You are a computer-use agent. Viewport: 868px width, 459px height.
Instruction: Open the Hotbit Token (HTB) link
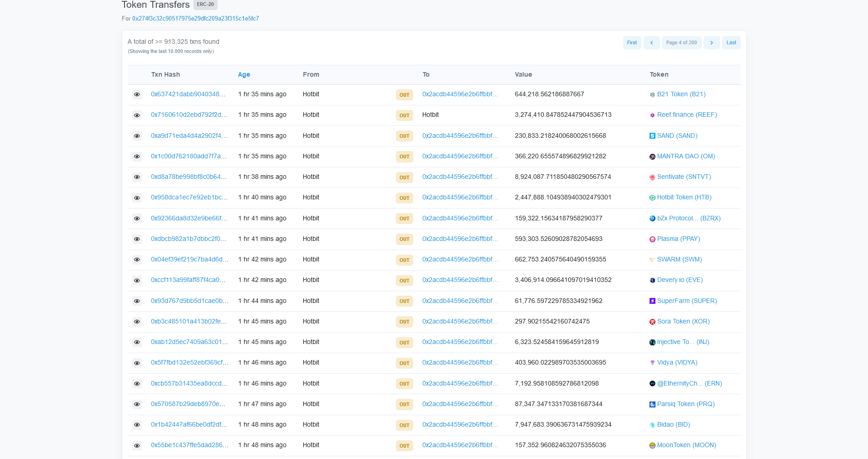pyautogui.click(x=684, y=197)
